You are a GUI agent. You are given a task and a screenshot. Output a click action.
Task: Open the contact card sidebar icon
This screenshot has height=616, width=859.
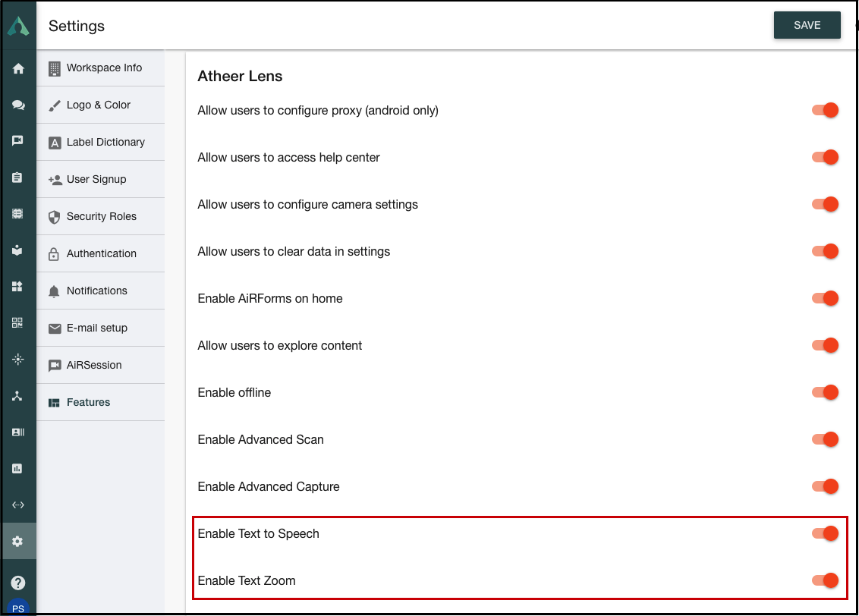(18, 432)
